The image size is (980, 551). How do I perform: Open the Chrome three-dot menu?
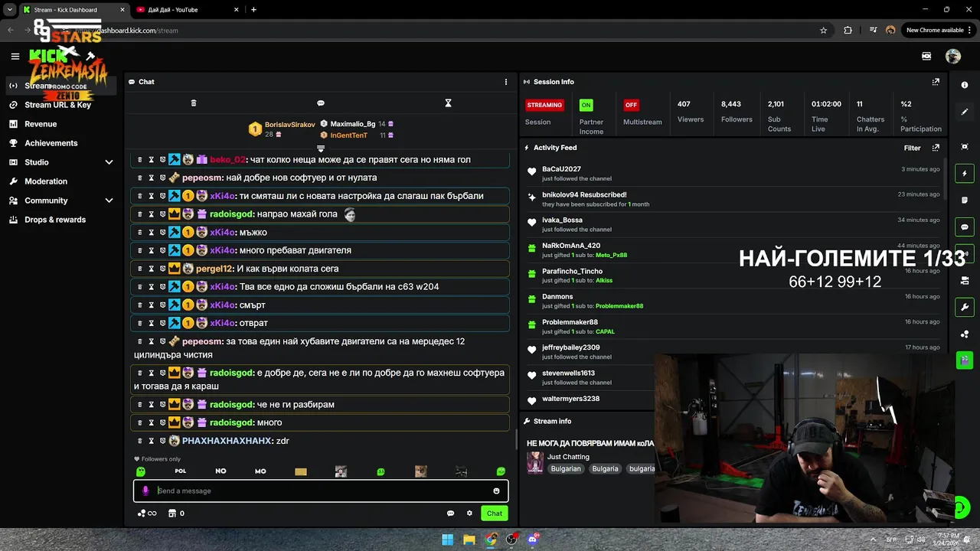pos(968,30)
